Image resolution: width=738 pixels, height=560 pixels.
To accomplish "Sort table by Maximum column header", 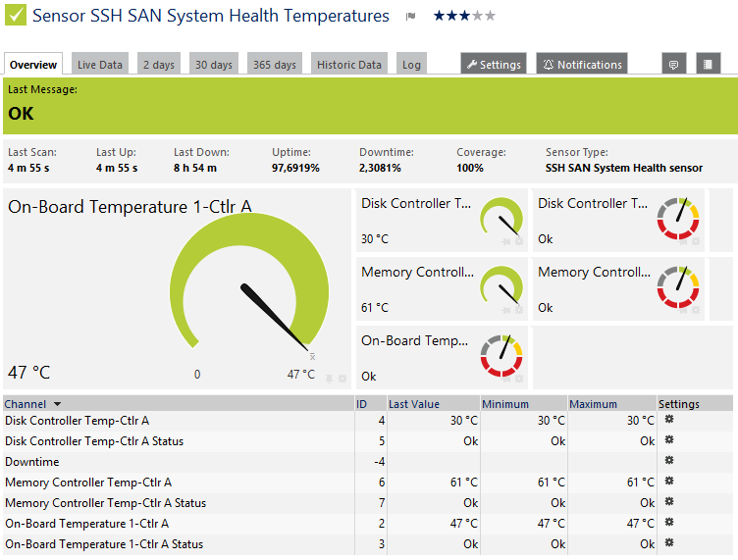I will coord(593,404).
